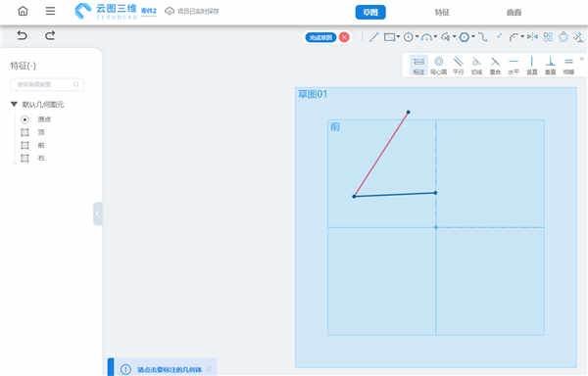Select the origin (原点) item in tree

pos(36,119)
